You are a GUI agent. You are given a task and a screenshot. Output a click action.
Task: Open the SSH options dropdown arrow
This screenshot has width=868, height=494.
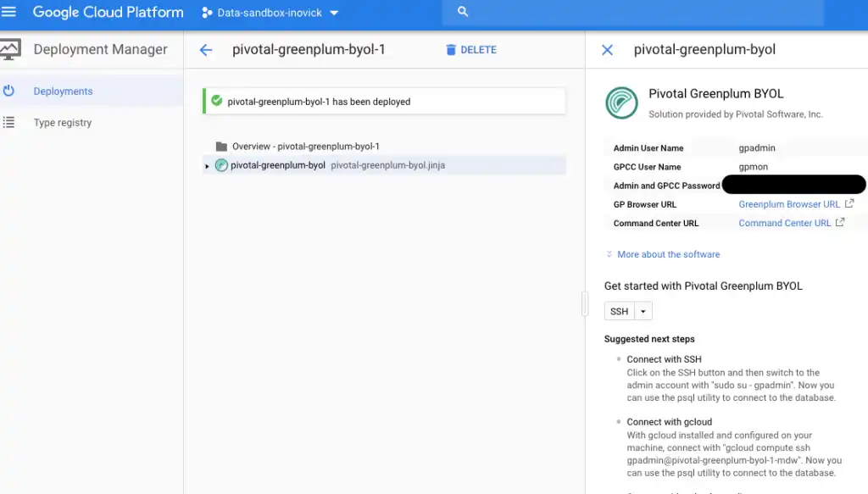pyautogui.click(x=643, y=312)
